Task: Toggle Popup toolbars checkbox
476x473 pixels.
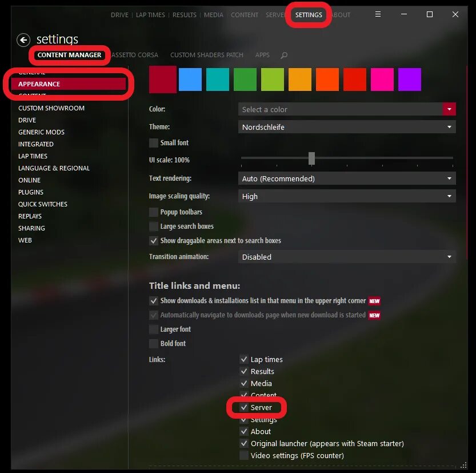Action: 154,212
